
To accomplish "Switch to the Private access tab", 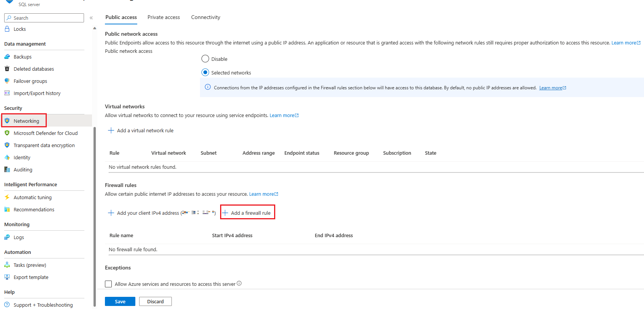I will point(164,17).
